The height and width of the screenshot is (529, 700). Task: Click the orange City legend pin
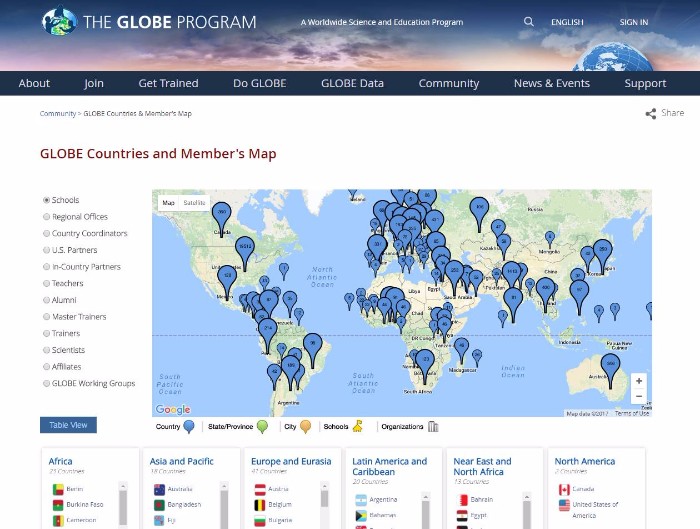(x=305, y=426)
